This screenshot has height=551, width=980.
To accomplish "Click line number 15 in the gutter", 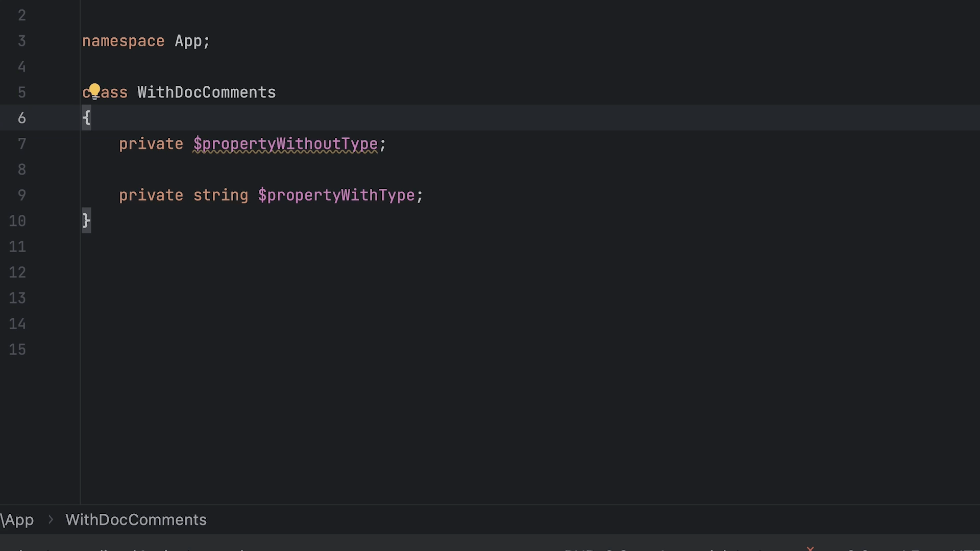I will point(17,349).
